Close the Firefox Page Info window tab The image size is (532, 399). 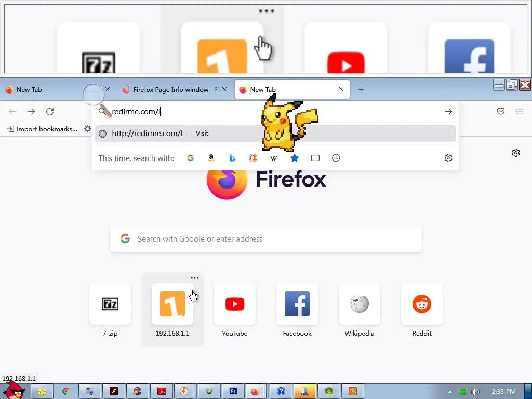click(x=224, y=89)
